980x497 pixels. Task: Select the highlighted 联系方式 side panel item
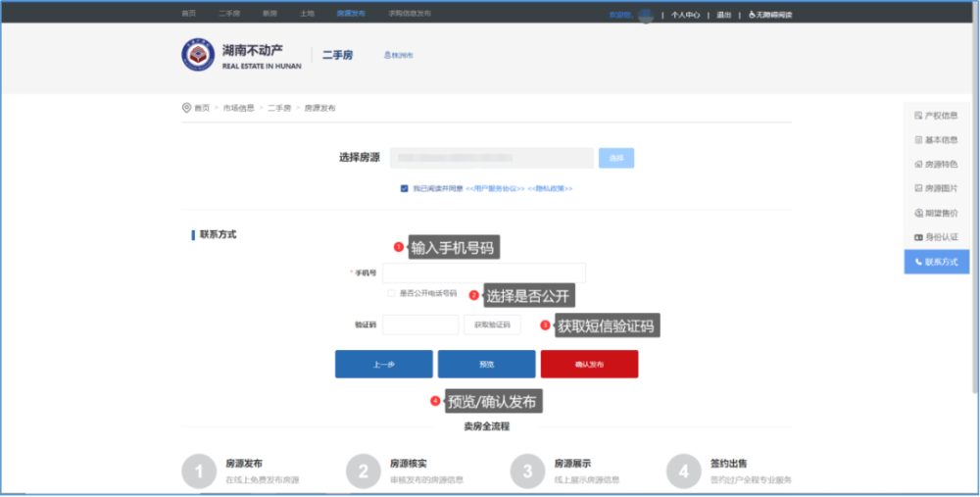click(x=936, y=262)
